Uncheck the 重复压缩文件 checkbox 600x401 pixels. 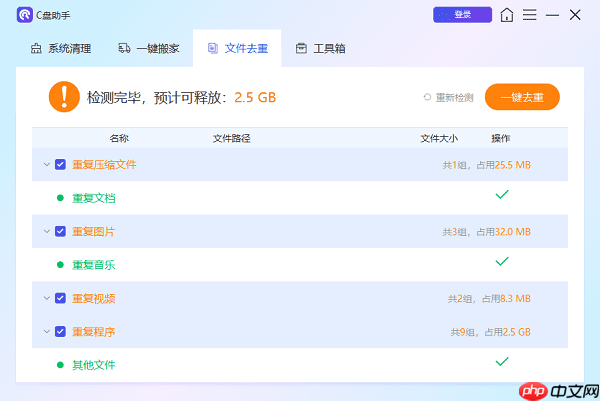coord(60,164)
